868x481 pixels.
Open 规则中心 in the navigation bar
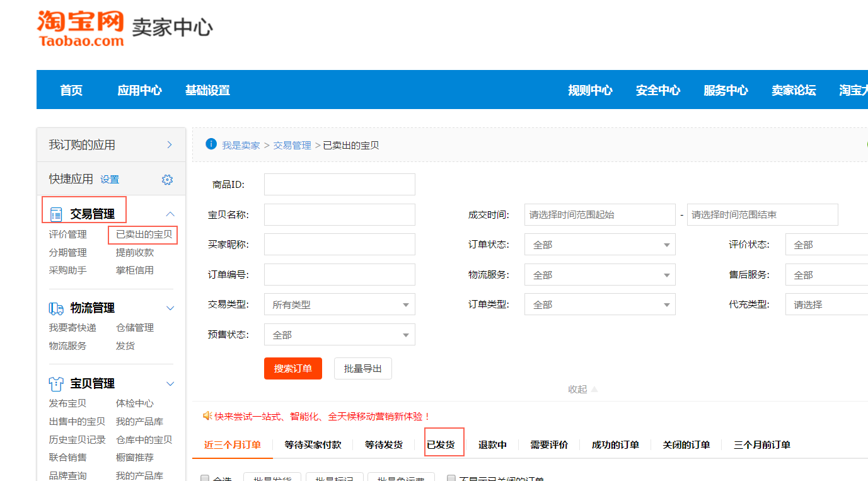(x=590, y=90)
